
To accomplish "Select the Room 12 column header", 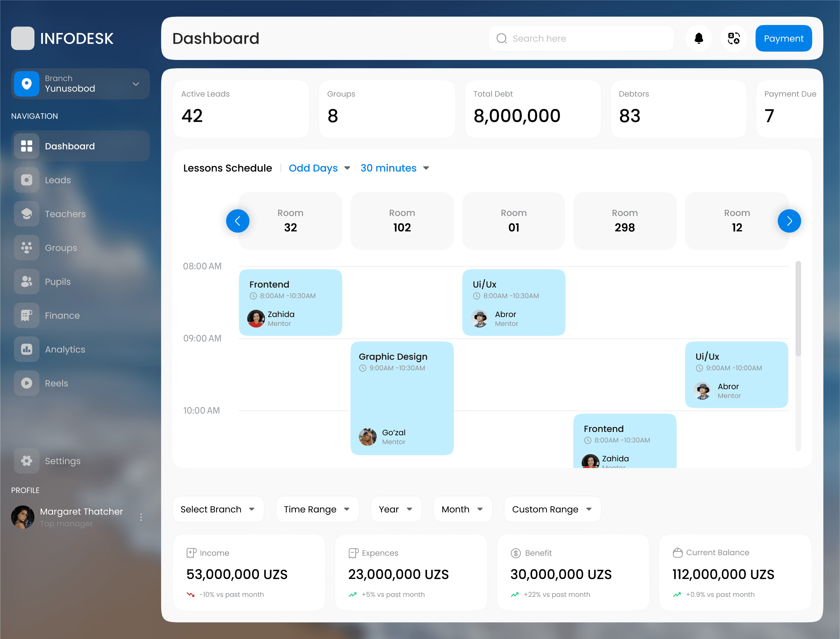I will click(x=737, y=221).
